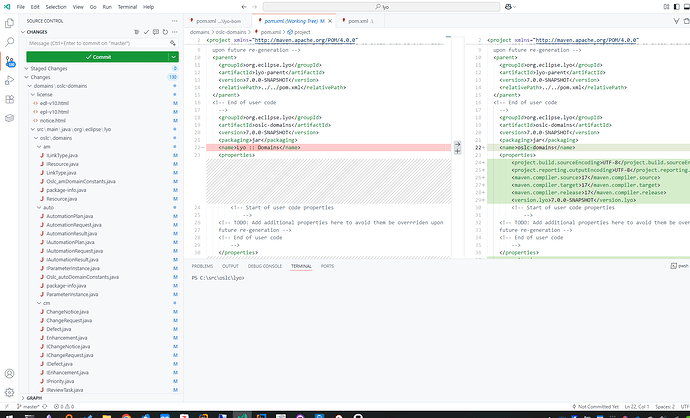Collapse the license folder
Viewport: 690px width, 418px height.
coord(44,95)
